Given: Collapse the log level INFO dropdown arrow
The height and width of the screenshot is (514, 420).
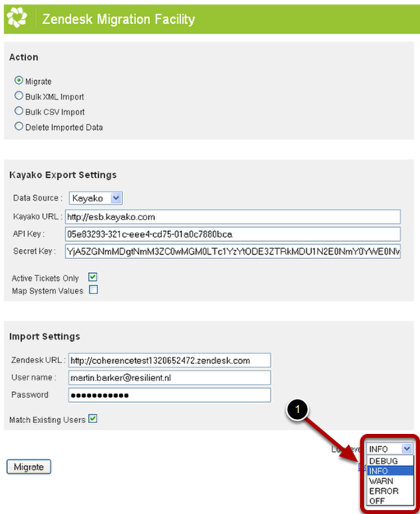Looking at the screenshot, I should click(407, 449).
